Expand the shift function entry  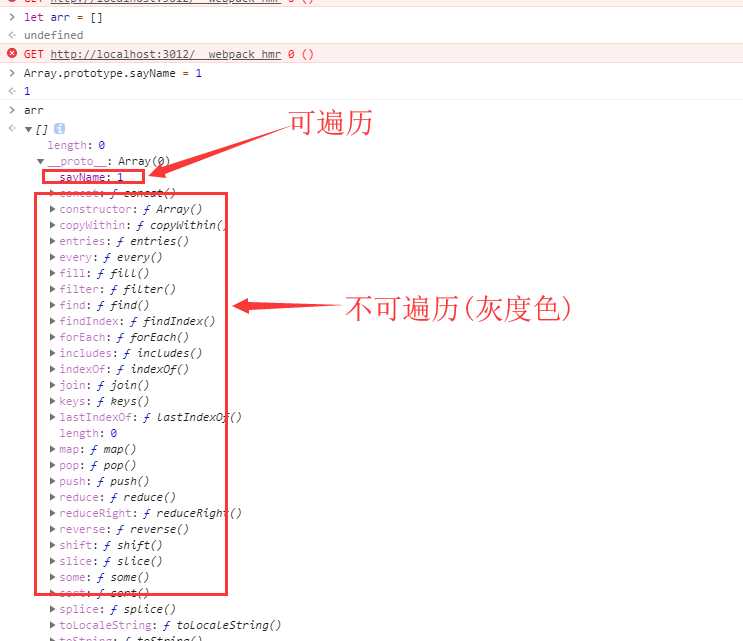tap(53, 545)
